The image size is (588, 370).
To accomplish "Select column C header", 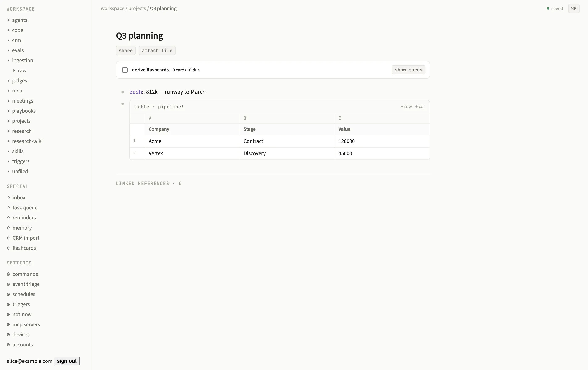I will pyautogui.click(x=382, y=118).
